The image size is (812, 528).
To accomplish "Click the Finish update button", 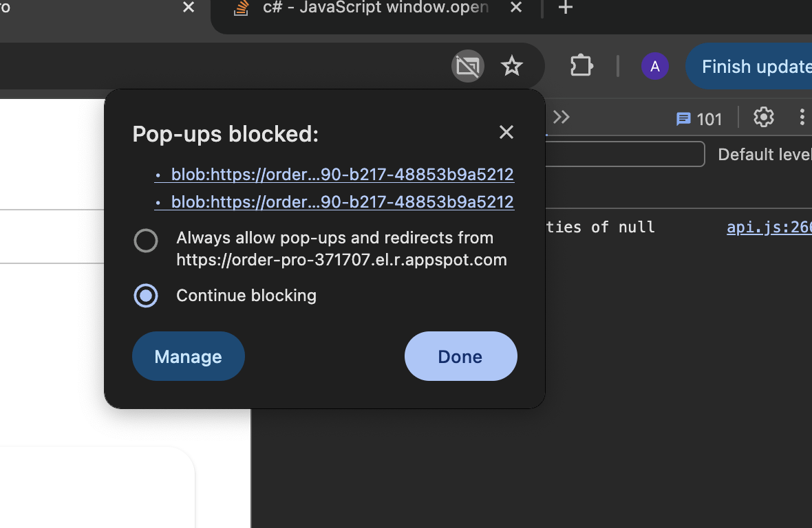I will pos(755,66).
